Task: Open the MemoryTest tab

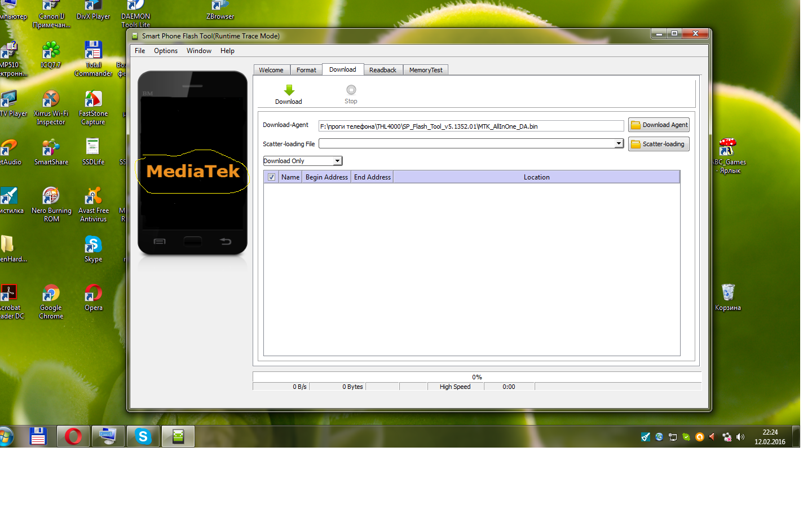Action: [x=425, y=70]
